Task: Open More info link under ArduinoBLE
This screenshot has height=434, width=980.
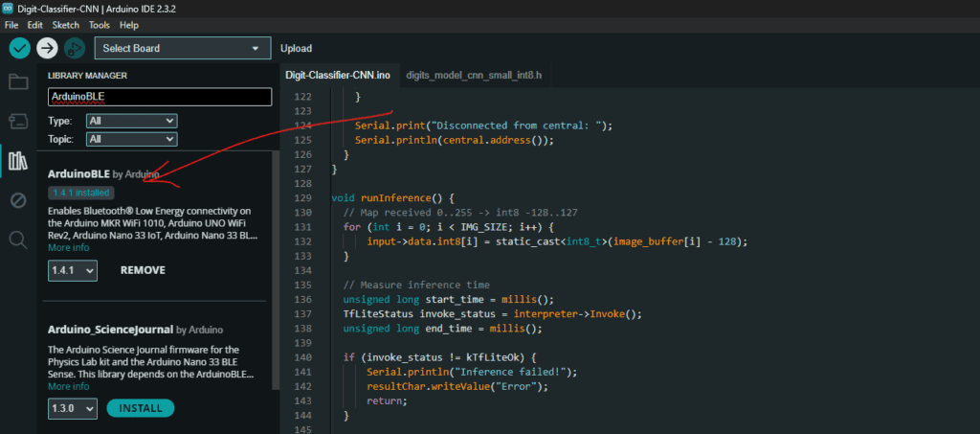Action: click(69, 247)
